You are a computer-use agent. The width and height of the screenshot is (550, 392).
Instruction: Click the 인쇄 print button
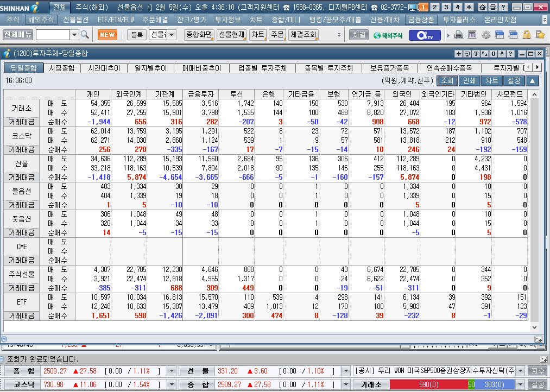[x=469, y=81]
